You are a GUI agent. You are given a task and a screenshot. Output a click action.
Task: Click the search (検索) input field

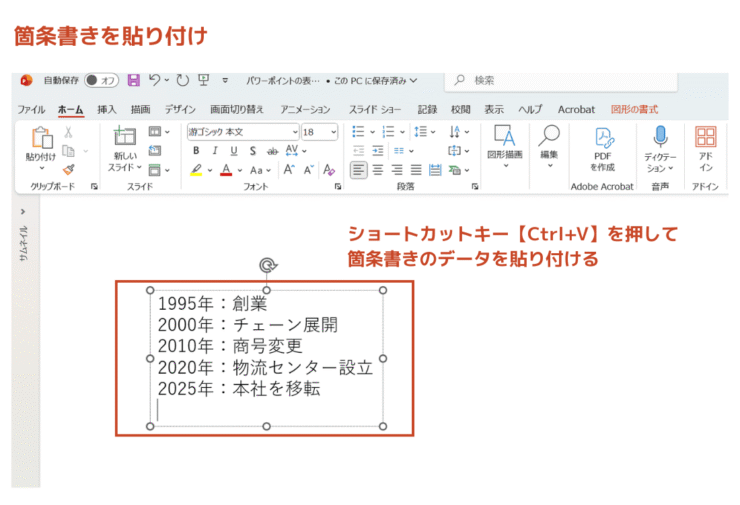(x=561, y=81)
